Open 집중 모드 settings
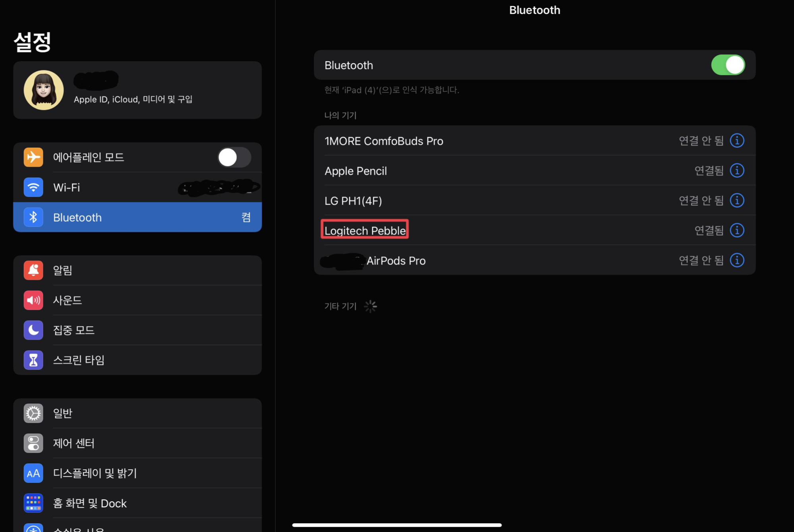Screen dimensions: 794x532 pos(137,330)
